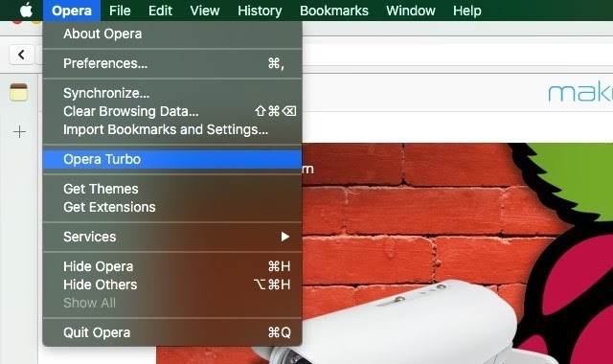Screen dimensions: 613x364
Task: Open the Apple menu
Action: pos(26,11)
